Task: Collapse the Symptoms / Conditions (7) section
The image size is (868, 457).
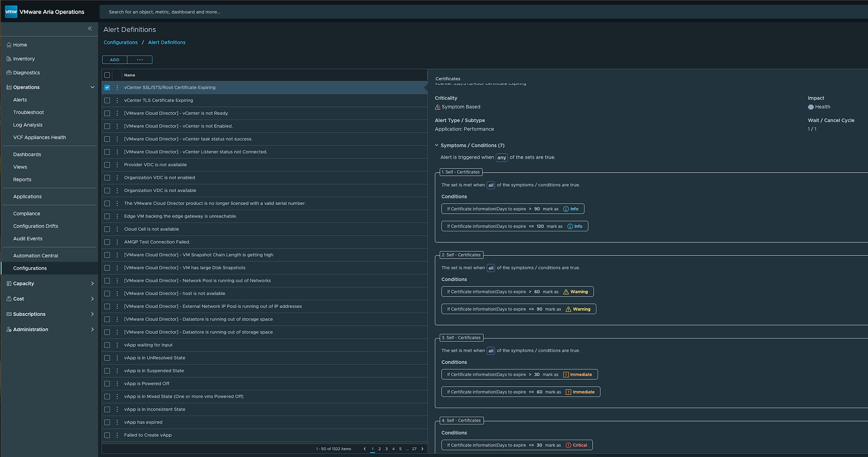Action: (437, 146)
